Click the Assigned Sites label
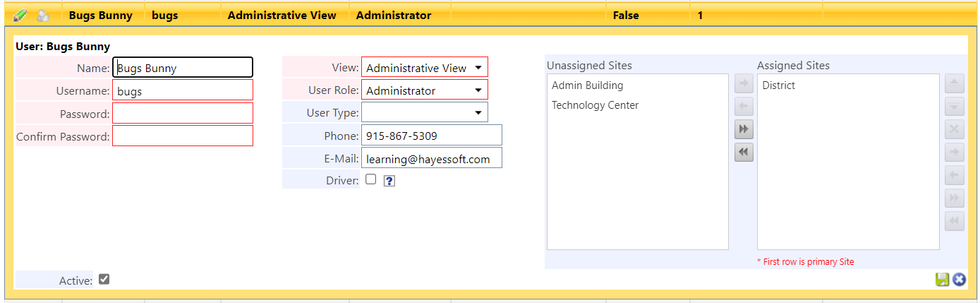980x303 pixels. (793, 65)
